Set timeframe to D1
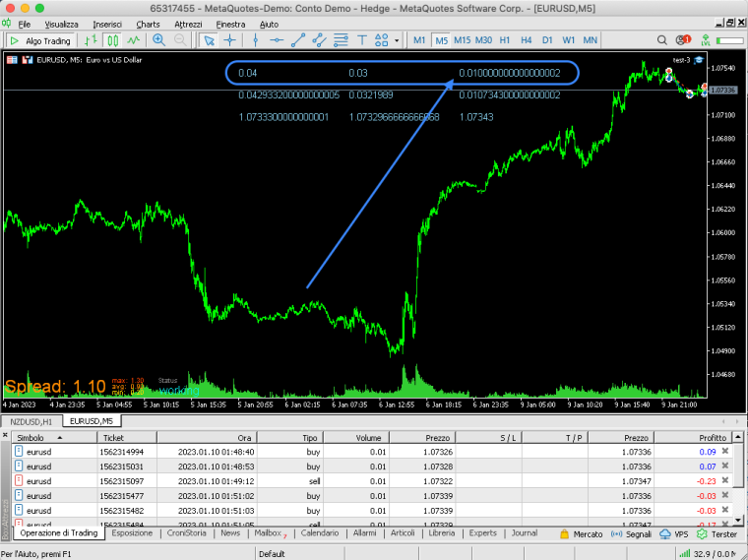Image resolution: width=748 pixels, height=560 pixels. [x=547, y=40]
